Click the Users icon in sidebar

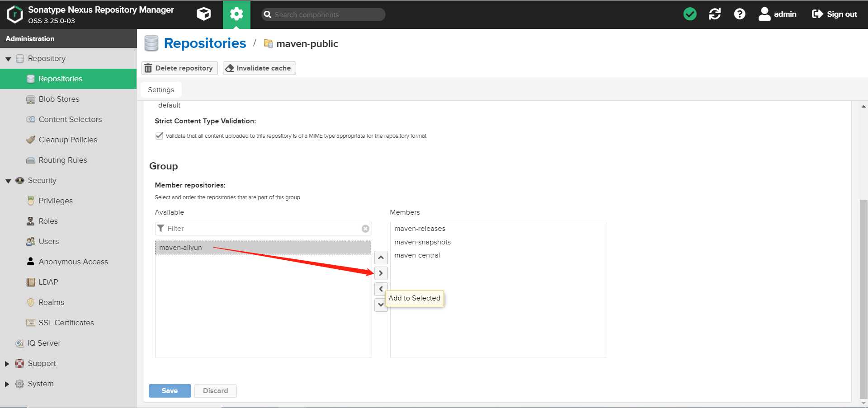click(x=31, y=241)
